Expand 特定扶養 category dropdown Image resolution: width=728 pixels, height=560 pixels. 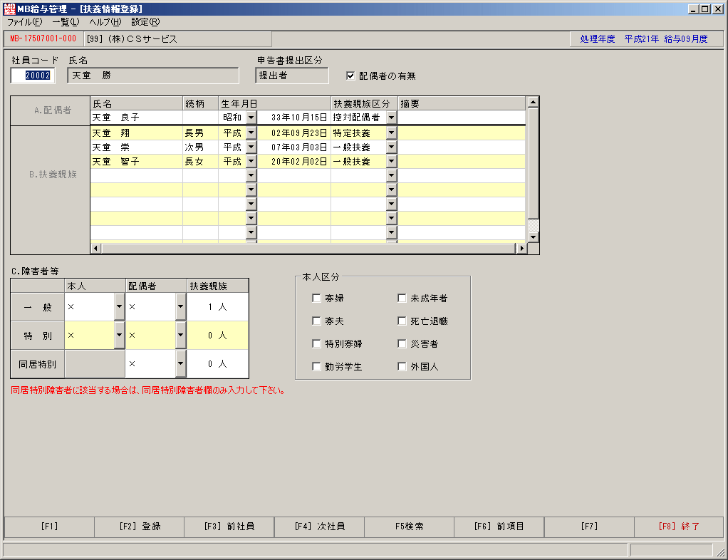(391, 133)
